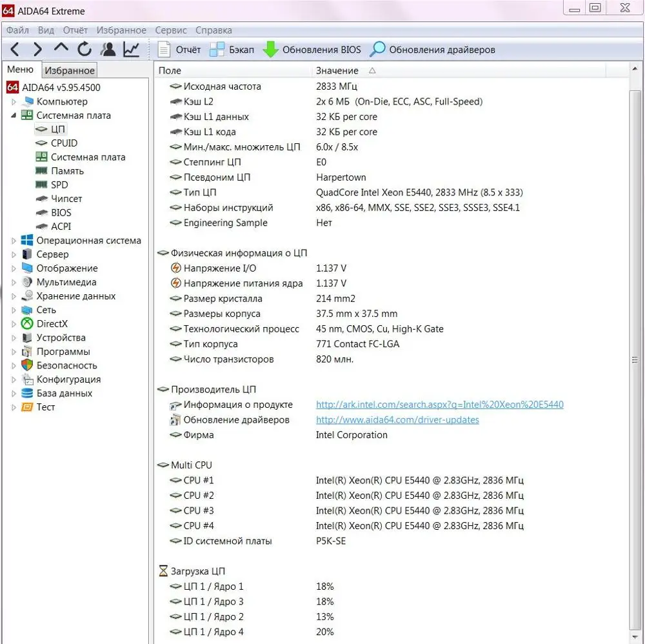Image resolution: width=645 pixels, height=644 pixels.
Task: Click the Конфигурация icon in the tree
Action: pyautogui.click(x=27, y=379)
